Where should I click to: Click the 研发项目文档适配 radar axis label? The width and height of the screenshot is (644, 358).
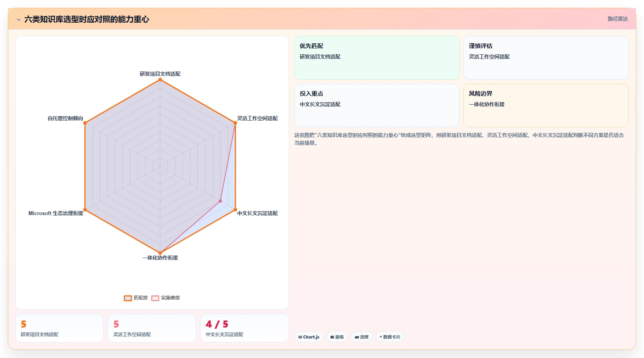coord(160,74)
